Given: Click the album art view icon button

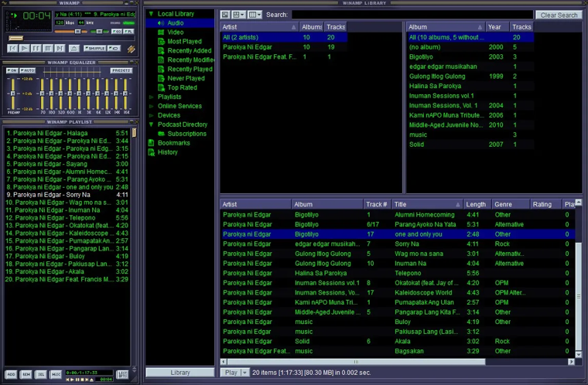Looking at the screenshot, I should tap(225, 15).
